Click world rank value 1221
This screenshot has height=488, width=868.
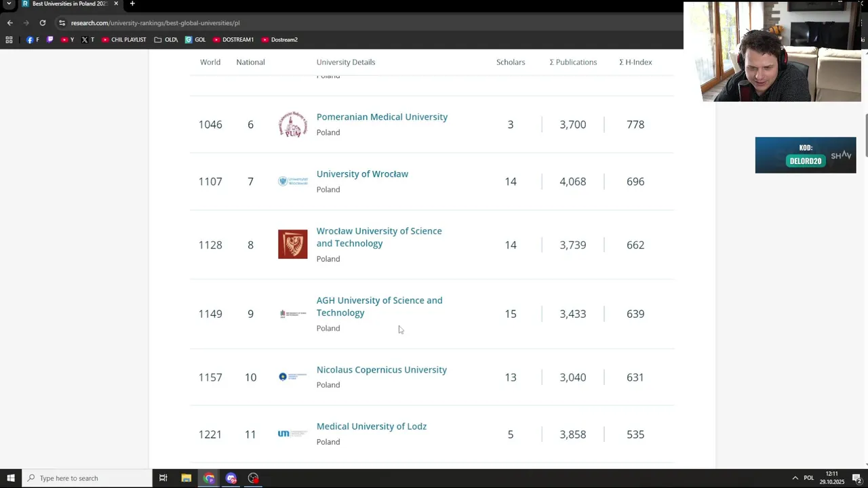point(210,434)
